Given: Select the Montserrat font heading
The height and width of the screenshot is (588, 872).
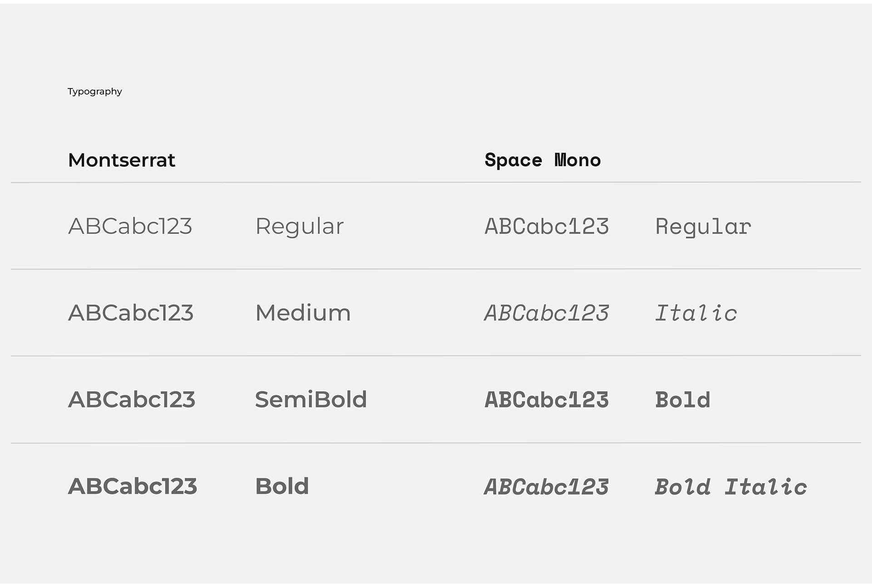Looking at the screenshot, I should 121,160.
